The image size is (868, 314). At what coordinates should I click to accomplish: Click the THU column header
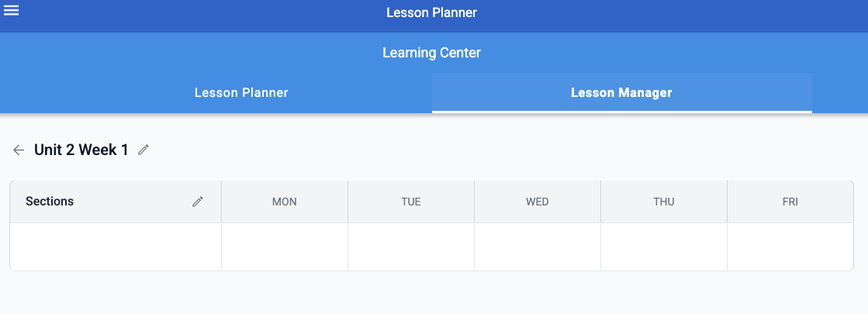click(x=664, y=202)
